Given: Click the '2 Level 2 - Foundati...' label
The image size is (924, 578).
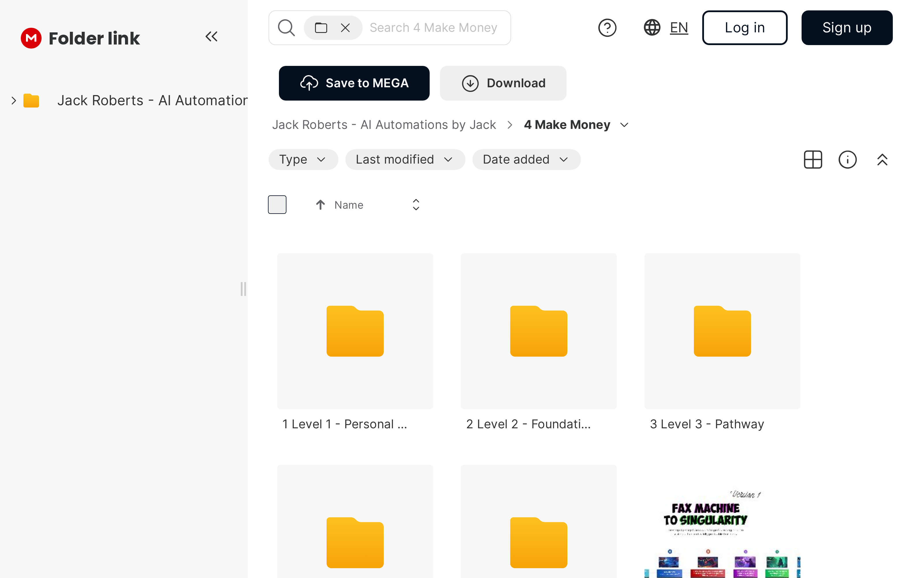Looking at the screenshot, I should coord(528,424).
